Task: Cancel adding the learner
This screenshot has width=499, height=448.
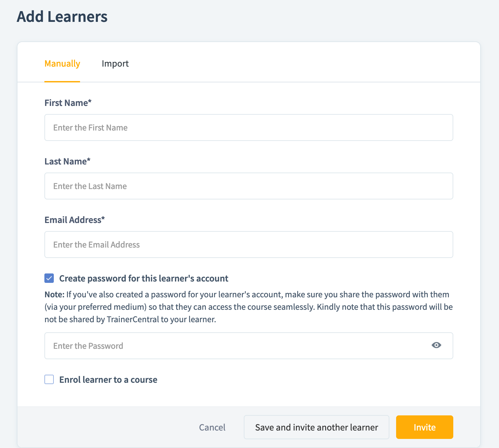Action: 212,427
